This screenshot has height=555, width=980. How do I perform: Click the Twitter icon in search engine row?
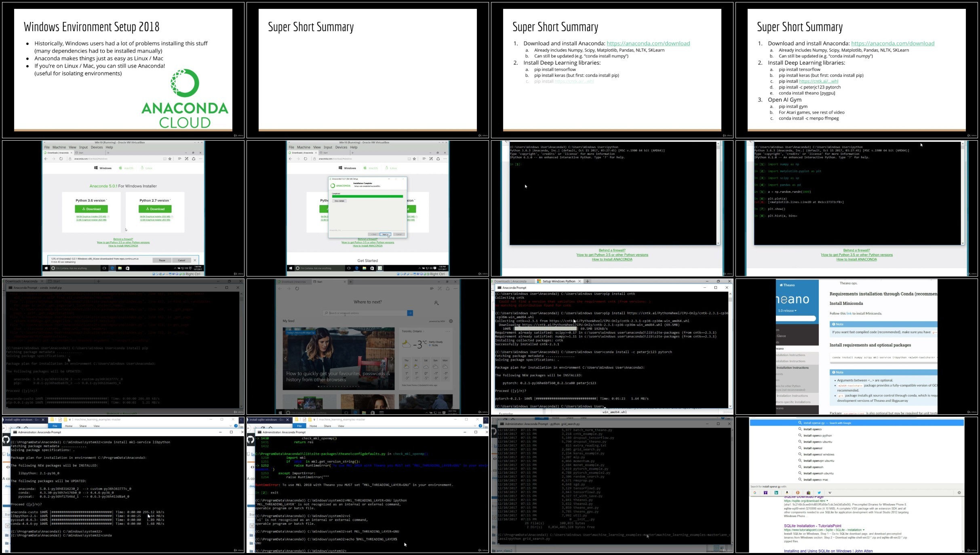click(x=819, y=493)
